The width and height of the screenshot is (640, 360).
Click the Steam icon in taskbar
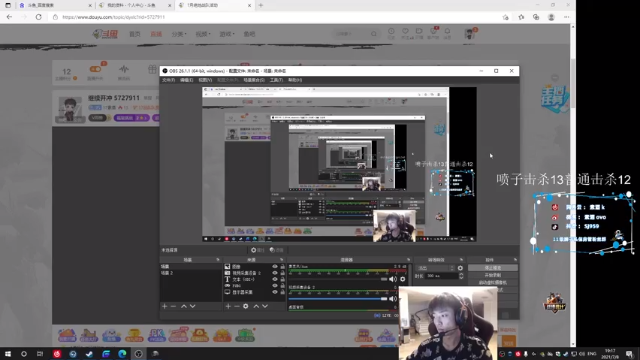tap(89, 354)
